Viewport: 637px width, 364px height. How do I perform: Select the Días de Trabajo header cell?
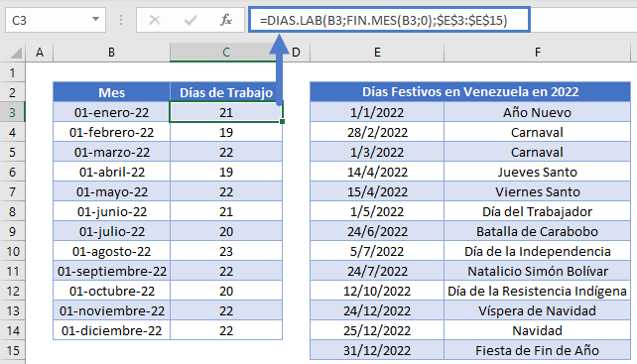(x=226, y=92)
